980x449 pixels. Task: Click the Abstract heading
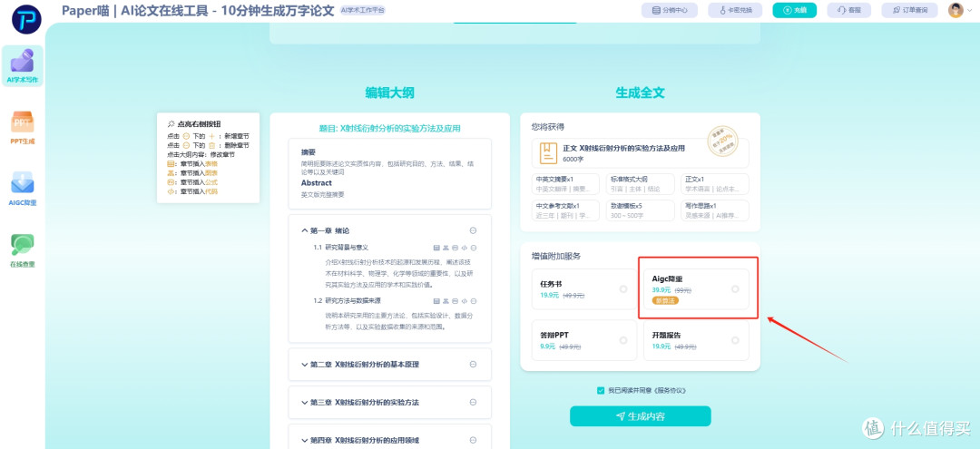317,183
